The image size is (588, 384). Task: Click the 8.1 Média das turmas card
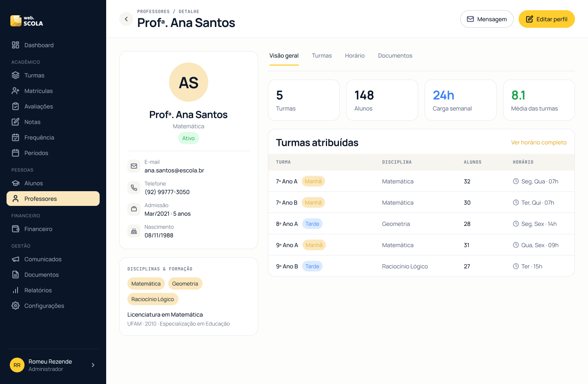pyautogui.click(x=539, y=100)
